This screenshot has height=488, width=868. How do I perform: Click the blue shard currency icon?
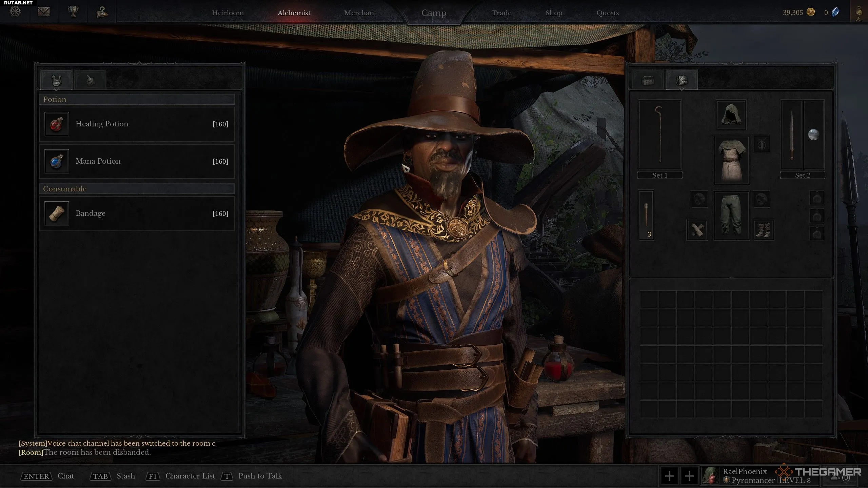pos(836,12)
